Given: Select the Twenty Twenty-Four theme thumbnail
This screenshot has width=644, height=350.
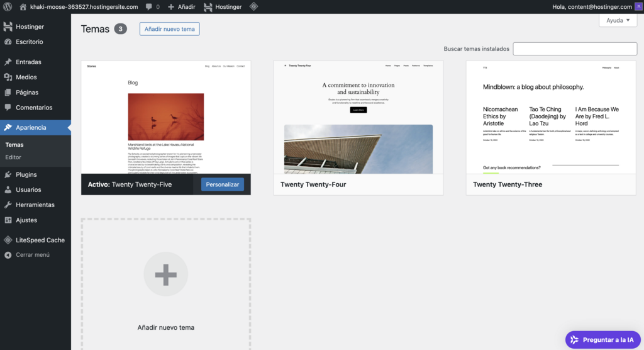Looking at the screenshot, I should point(358,117).
